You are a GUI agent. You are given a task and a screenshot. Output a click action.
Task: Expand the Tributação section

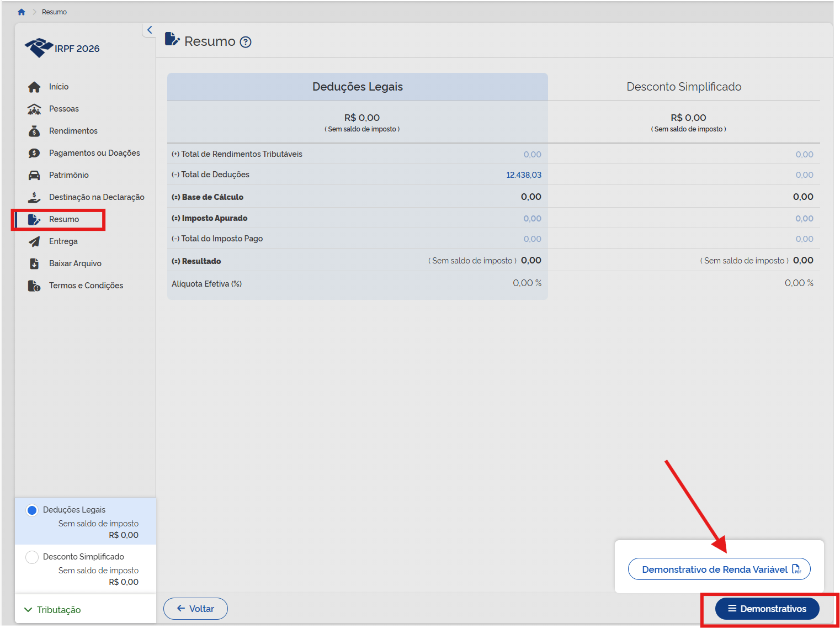point(53,610)
